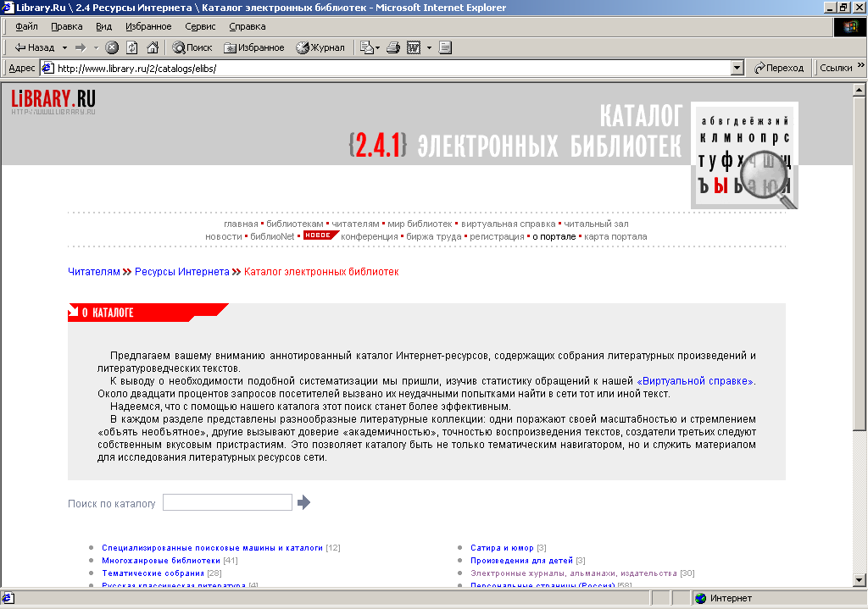868x609 pixels.
Task: Click the Forward arrow button
Action: (81, 47)
